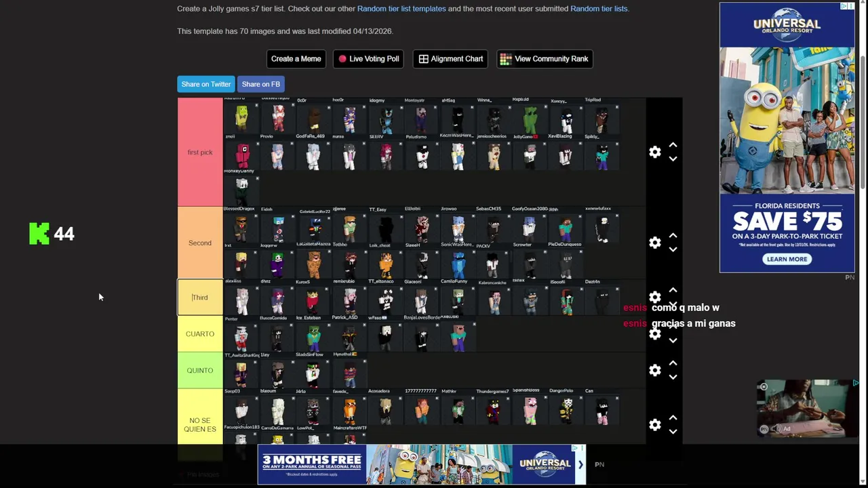
Task: Move CUARTO tier down with arrow
Action: (x=673, y=341)
